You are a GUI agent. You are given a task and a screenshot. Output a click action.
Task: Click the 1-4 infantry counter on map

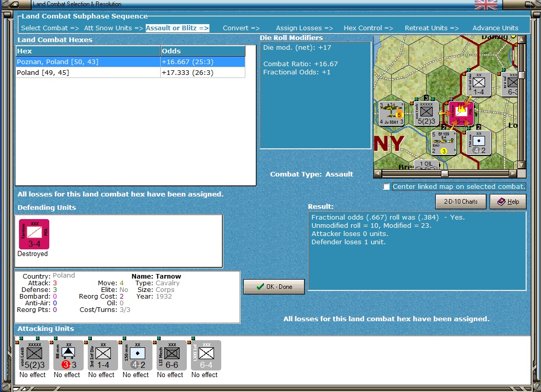pyautogui.click(x=478, y=85)
